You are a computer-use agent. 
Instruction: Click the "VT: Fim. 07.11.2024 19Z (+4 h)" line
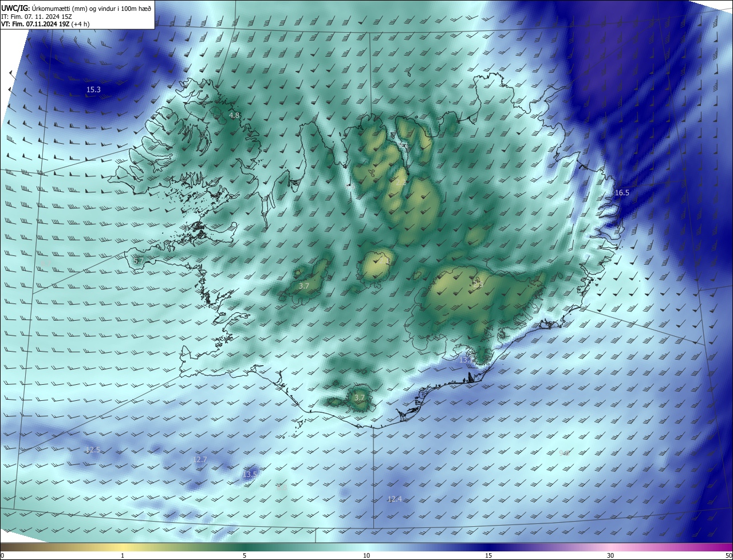click(x=45, y=24)
